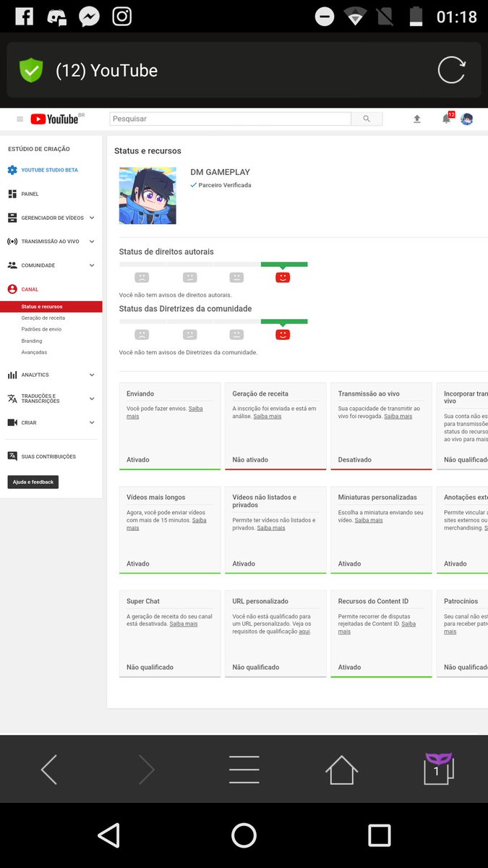Click the aqui link in URL personalizado card
Image resolution: width=488 pixels, height=868 pixels.
[x=304, y=631]
